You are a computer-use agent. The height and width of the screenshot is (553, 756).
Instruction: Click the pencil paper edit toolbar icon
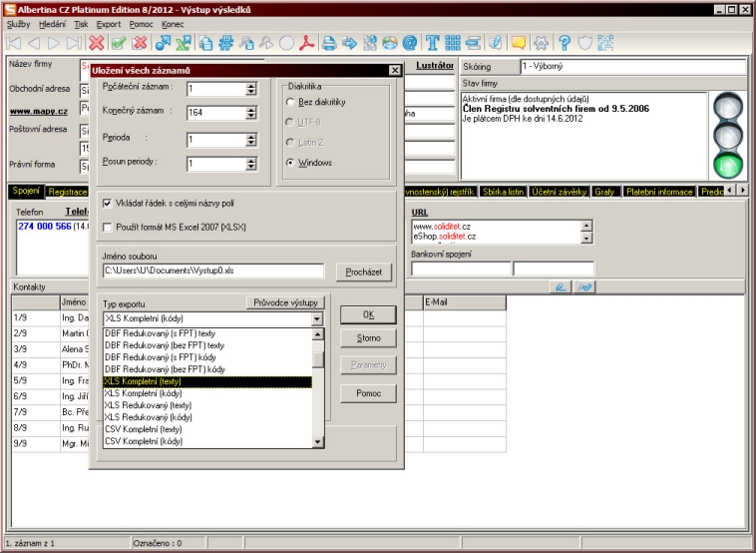tap(495, 44)
